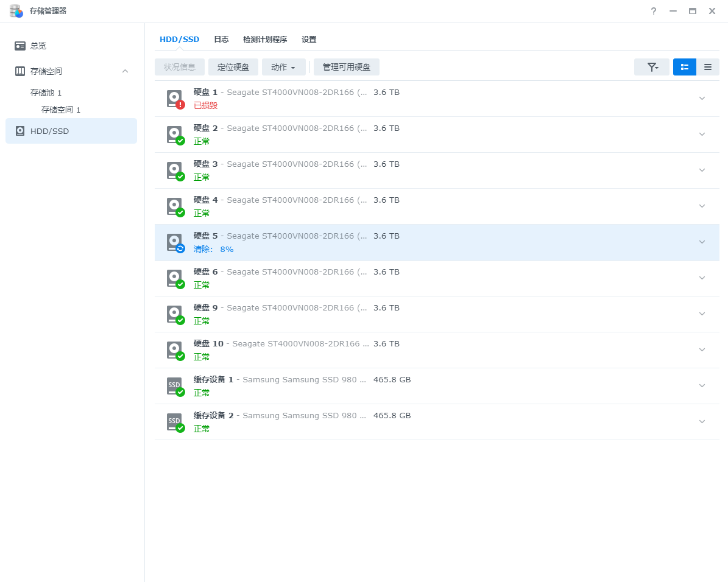The width and height of the screenshot is (728, 582).
Task: Click the 管理可用硬盘 button
Action: (346, 67)
